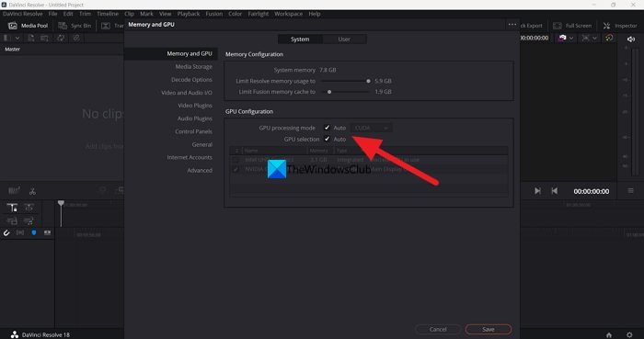This screenshot has height=339, width=644.
Task: Click the DaVinci Resolve 18 logo
Action: tap(15, 334)
